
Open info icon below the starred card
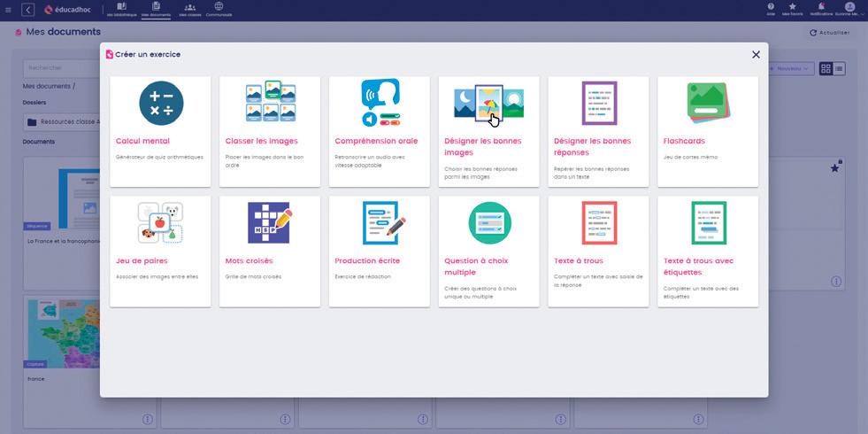[836, 282]
